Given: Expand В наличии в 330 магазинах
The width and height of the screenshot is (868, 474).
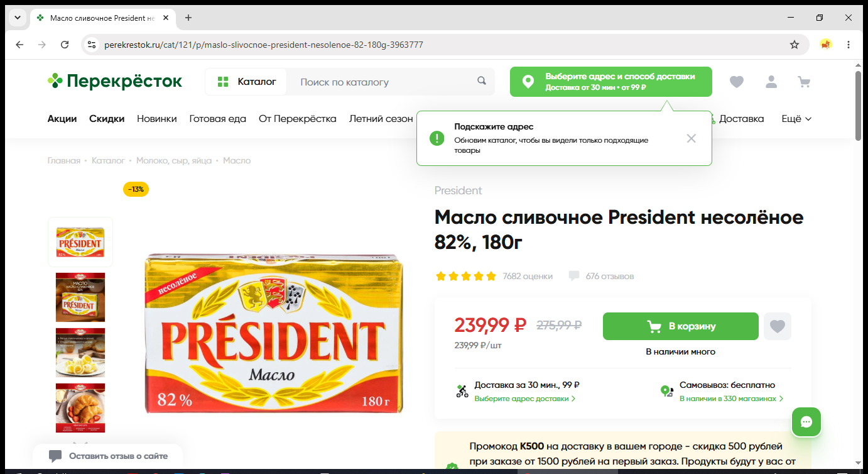Looking at the screenshot, I should point(731,399).
